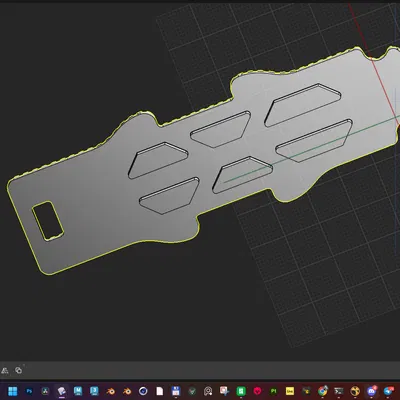
Task: Open the blue floppy-disk taskbar icon
Action: 176,391
